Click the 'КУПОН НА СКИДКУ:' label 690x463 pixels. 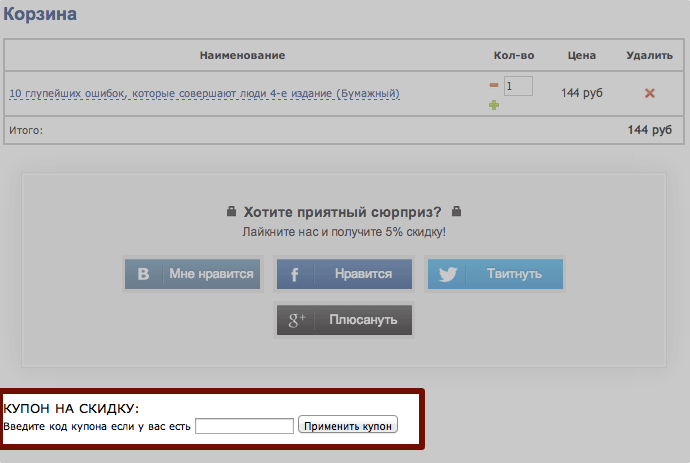[71, 408]
